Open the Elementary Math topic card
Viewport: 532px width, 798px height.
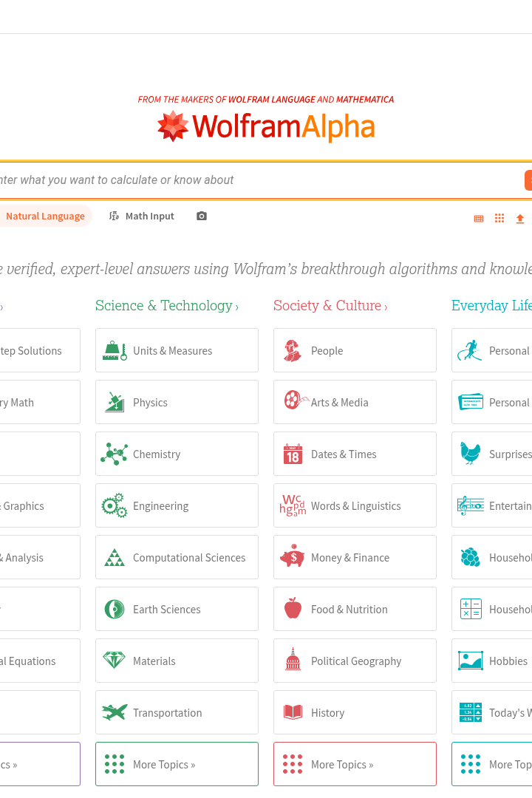coord(40,402)
